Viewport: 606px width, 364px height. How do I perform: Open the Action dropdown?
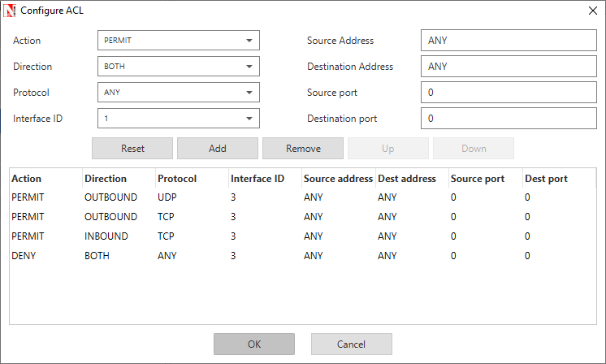(178, 41)
